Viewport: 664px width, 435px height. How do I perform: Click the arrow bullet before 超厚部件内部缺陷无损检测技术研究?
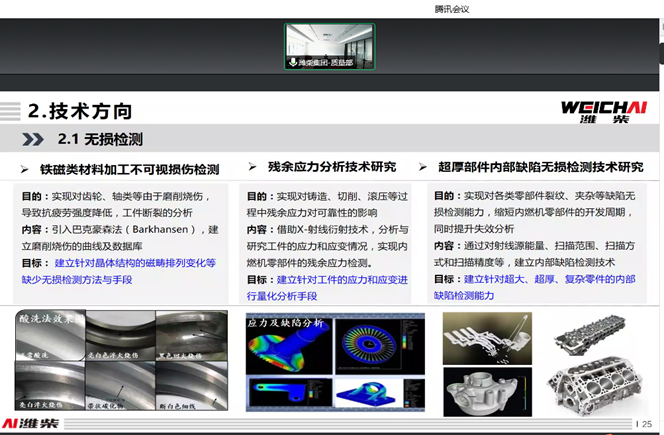[x=421, y=168]
